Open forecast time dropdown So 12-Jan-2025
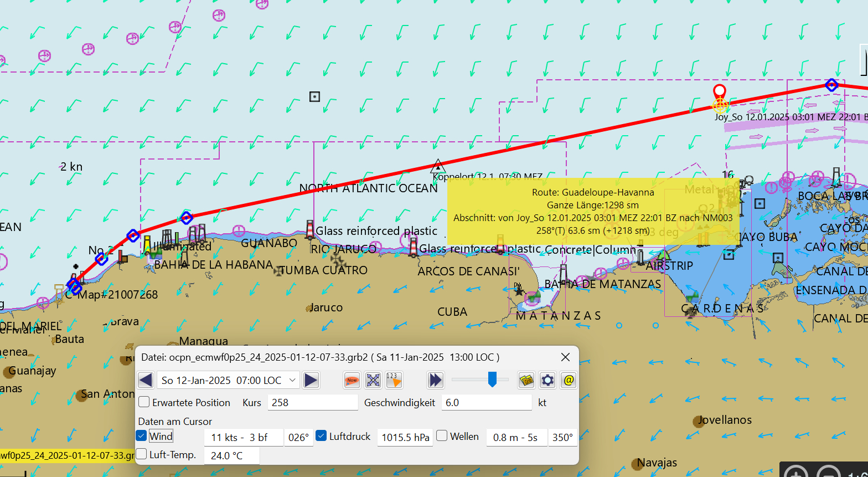868x477 pixels. pyautogui.click(x=229, y=380)
